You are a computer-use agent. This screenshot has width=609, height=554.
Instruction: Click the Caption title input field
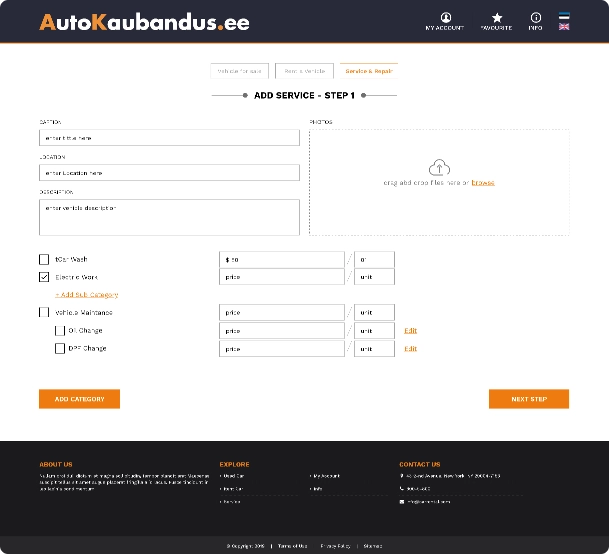[169, 138]
